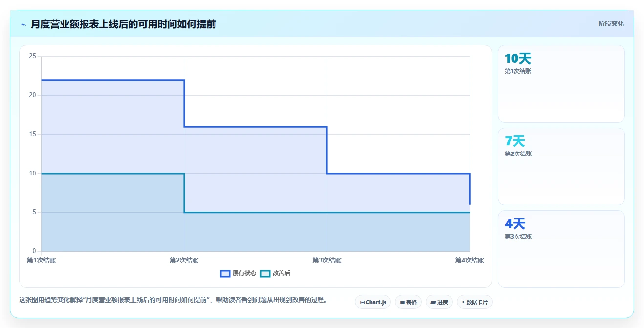Select the 4天 第3次结账 card
This screenshot has width=644, height=328.
561,249
